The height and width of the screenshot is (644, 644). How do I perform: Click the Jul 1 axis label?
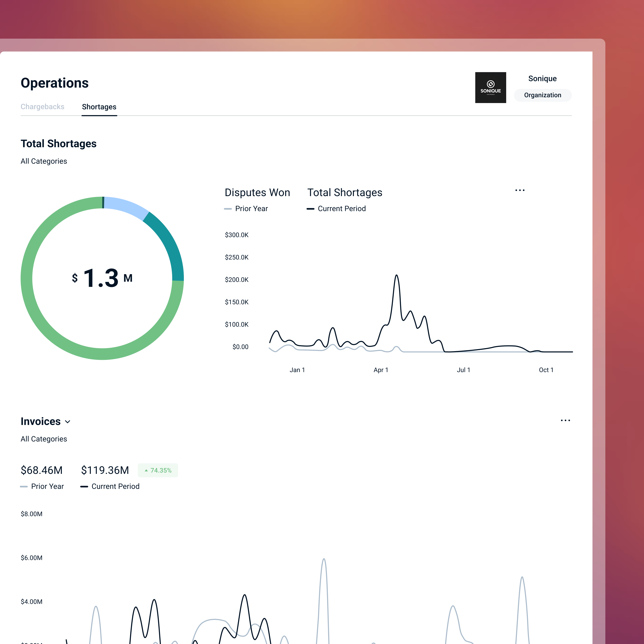[463, 370]
